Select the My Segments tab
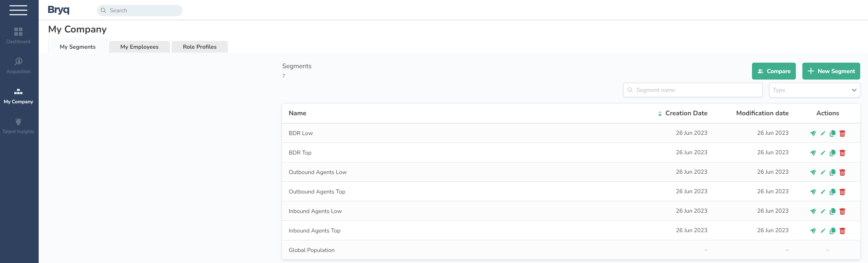 77,47
